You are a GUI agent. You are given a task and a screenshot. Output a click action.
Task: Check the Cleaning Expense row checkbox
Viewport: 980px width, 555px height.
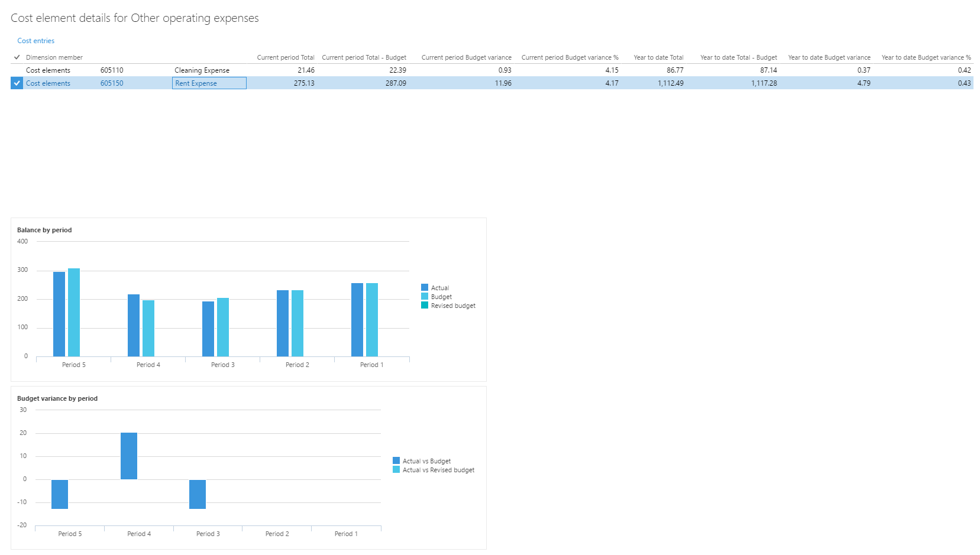tap(17, 70)
